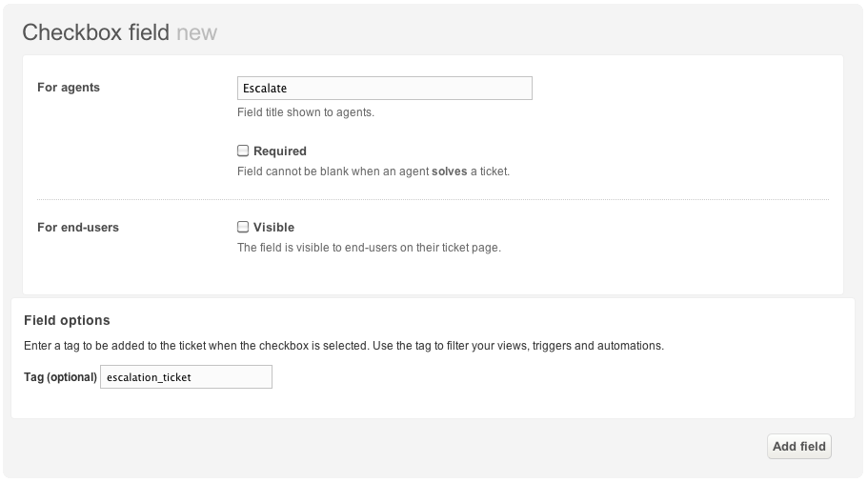Screen dimensions: 868x483
Task: Enable the Required checkbox
Action: 243,151
